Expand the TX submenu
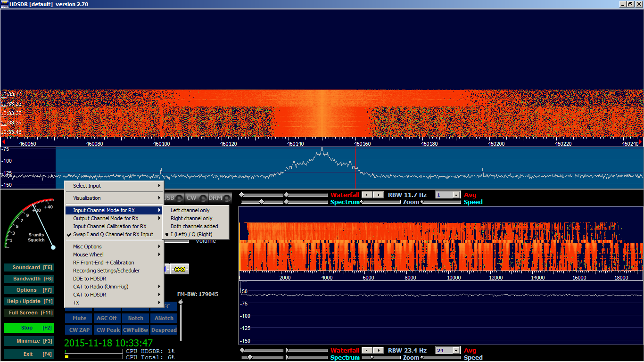644x362 pixels. tap(114, 303)
